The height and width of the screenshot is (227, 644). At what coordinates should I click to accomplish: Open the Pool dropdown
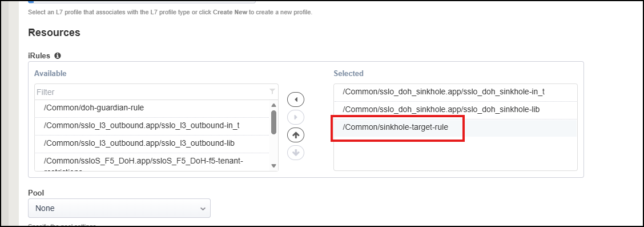click(119, 209)
